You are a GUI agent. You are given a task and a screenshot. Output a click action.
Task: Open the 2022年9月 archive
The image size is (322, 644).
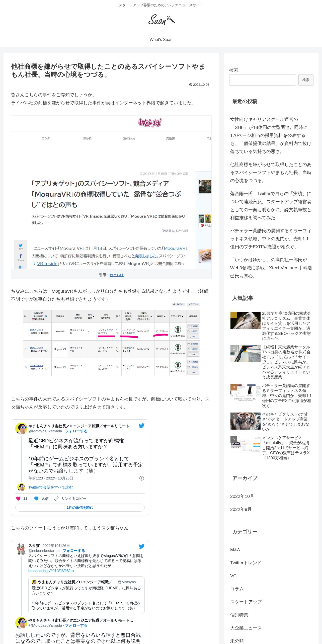click(x=241, y=509)
